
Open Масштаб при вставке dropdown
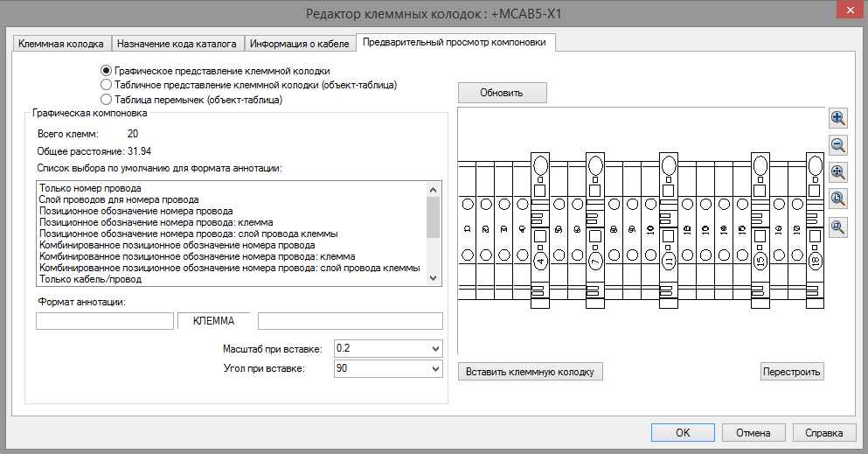point(435,349)
